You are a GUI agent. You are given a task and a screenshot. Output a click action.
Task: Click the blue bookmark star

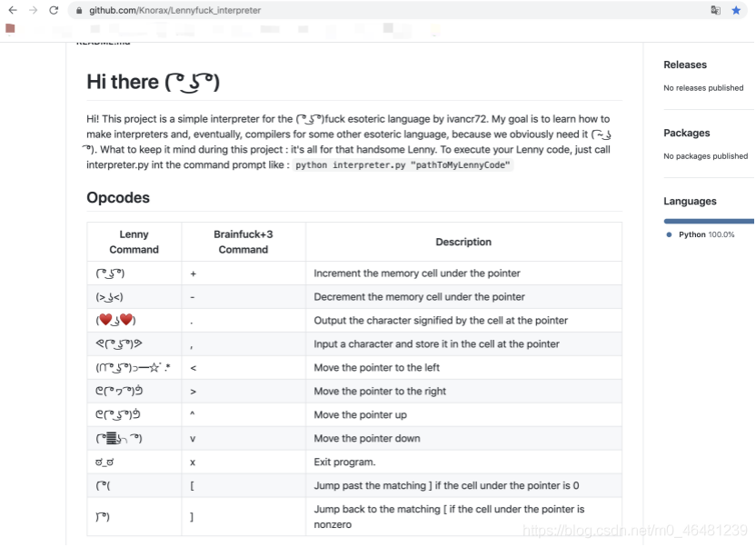pyautogui.click(x=736, y=10)
